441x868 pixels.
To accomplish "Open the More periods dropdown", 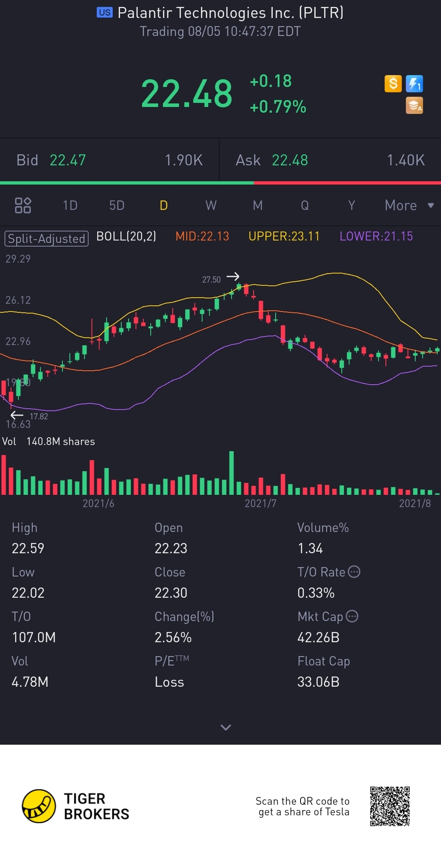I will click(409, 205).
